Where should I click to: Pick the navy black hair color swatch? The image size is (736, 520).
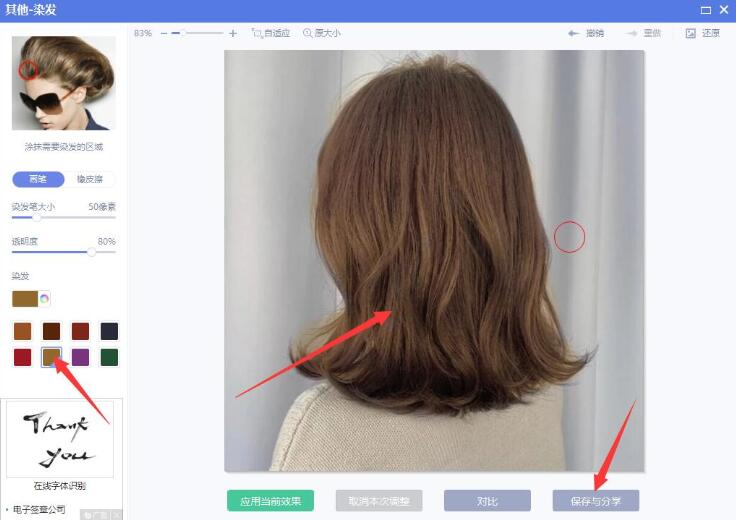tap(109, 331)
